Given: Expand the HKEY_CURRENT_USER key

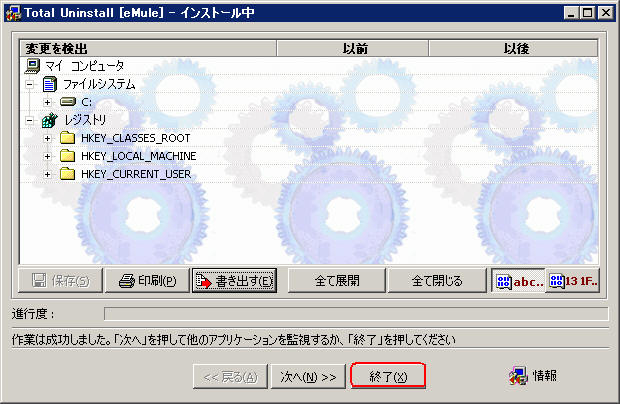Looking at the screenshot, I should pyautogui.click(x=47, y=174).
